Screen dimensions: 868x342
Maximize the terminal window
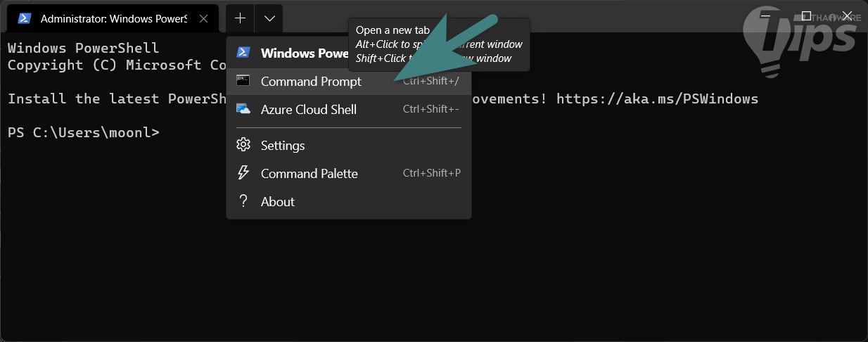click(806, 15)
